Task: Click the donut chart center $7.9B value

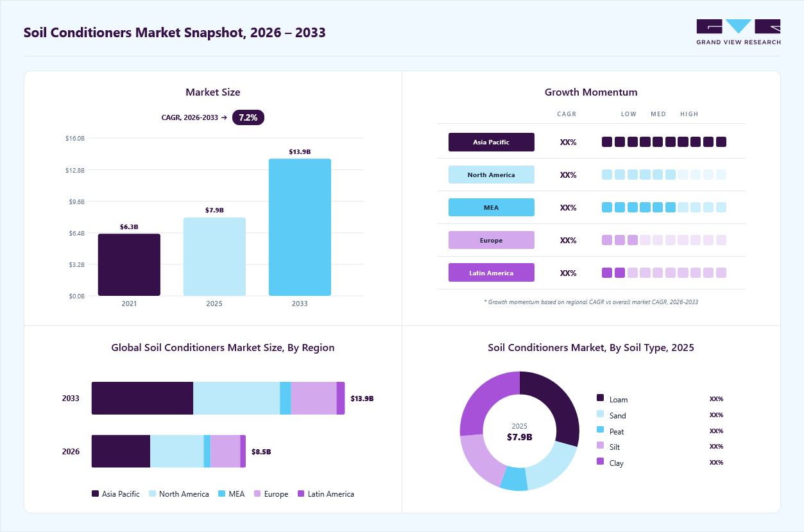Action: click(x=520, y=438)
